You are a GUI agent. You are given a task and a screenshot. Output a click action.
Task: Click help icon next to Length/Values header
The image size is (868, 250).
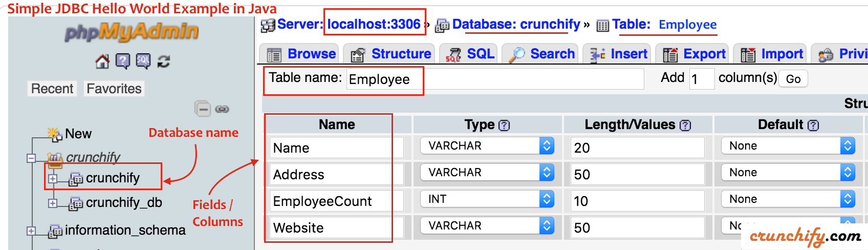coord(685,126)
